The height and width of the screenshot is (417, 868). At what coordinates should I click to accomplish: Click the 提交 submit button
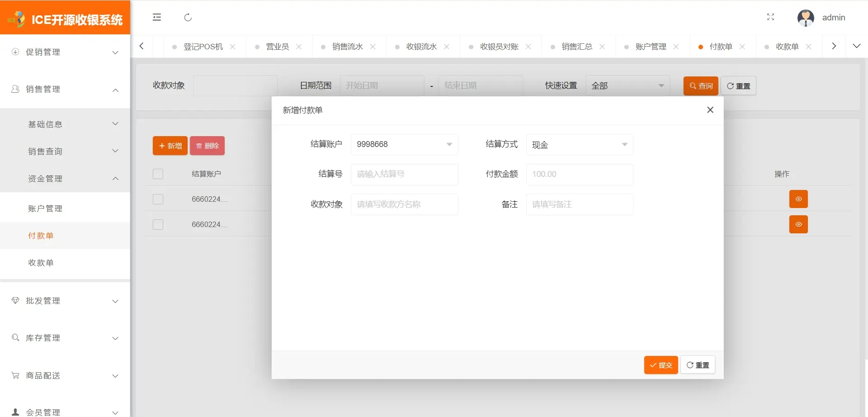pyautogui.click(x=661, y=365)
